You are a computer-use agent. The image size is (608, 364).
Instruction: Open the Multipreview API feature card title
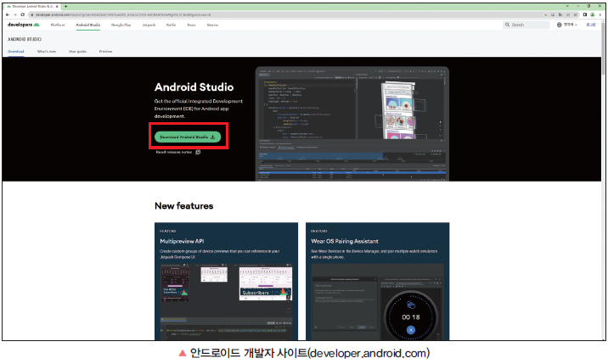(182, 241)
